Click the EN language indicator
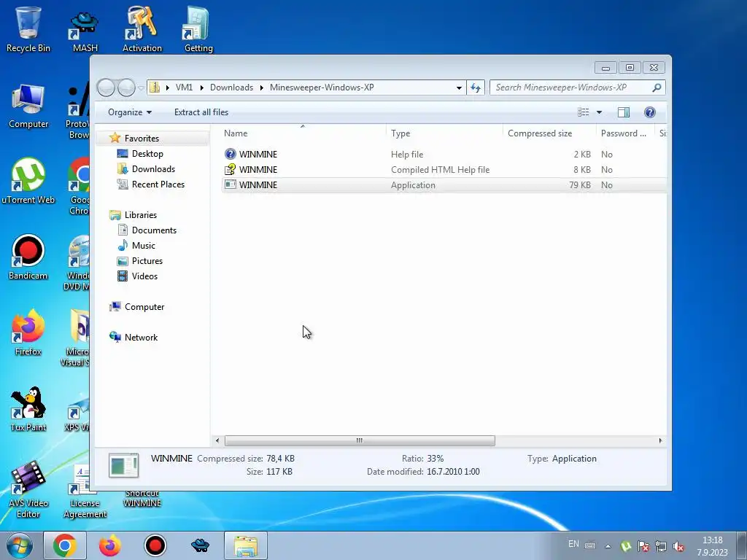This screenshot has width=747, height=560. click(x=573, y=544)
